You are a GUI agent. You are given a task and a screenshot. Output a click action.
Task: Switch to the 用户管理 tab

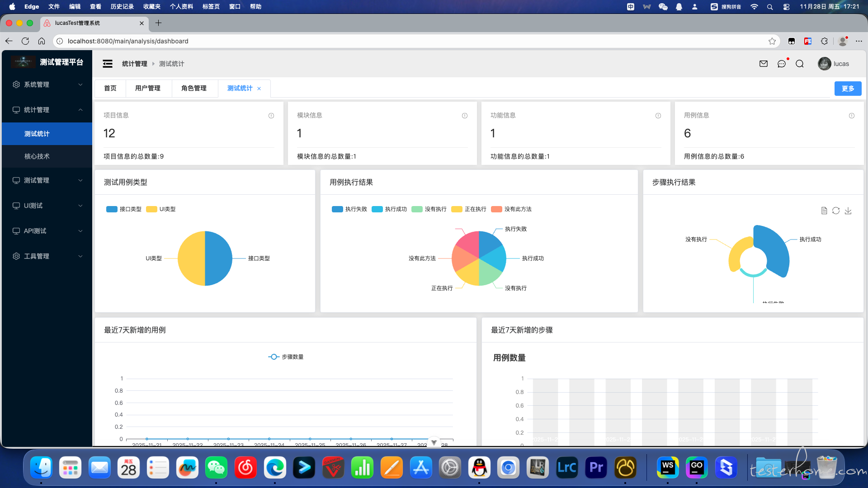click(x=148, y=88)
